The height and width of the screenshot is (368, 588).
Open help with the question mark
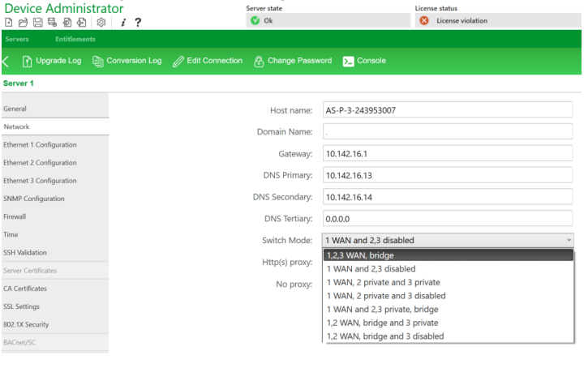(138, 23)
